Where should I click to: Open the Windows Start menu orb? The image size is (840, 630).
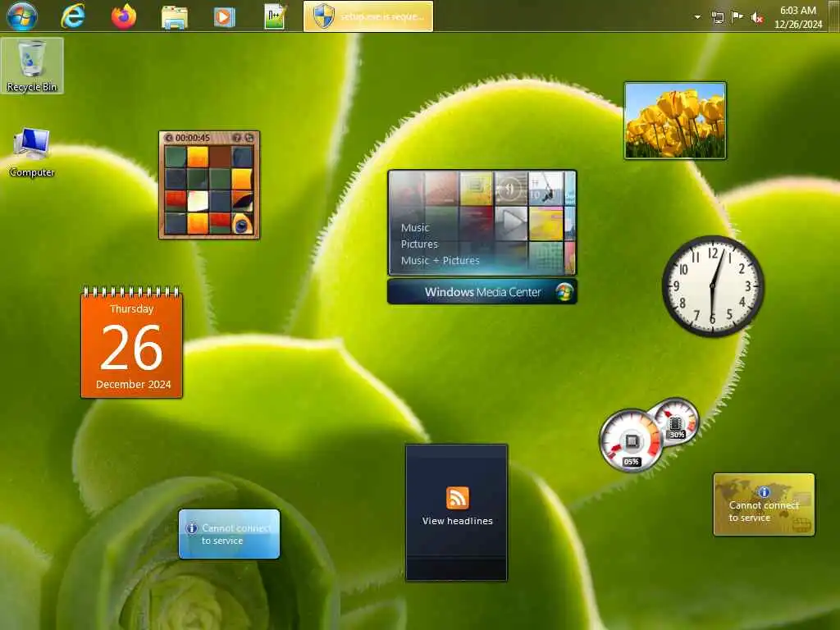[22, 16]
